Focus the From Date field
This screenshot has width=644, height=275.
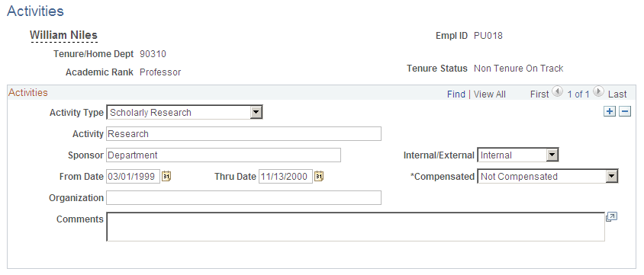133,177
